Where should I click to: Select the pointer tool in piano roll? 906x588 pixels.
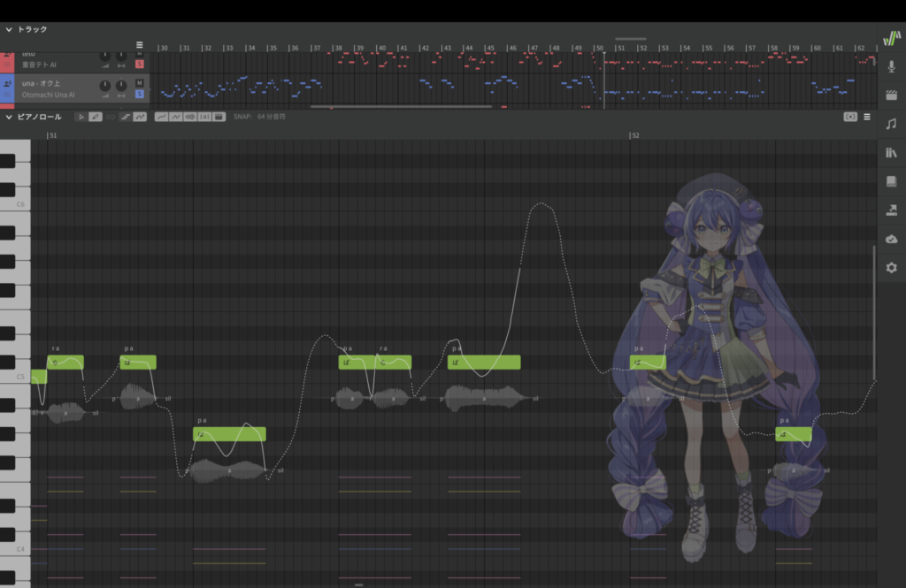81,117
